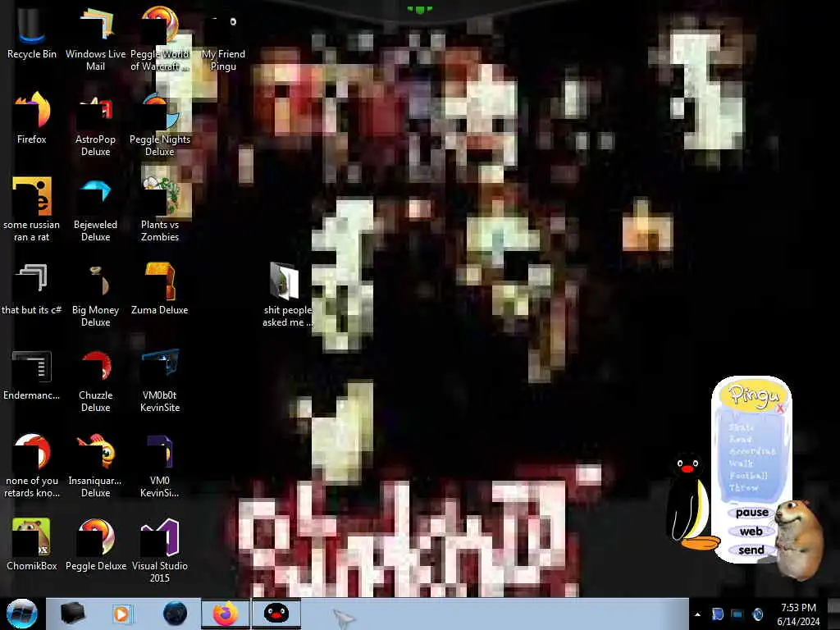Choose Read in Pingu action list

(x=741, y=440)
